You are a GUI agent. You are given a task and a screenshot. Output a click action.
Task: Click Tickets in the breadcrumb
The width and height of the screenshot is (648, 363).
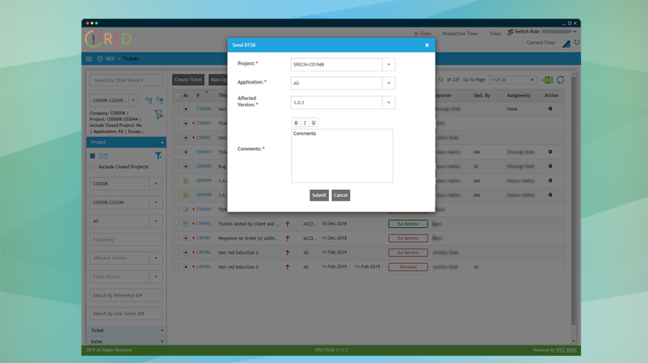pyautogui.click(x=131, y=59)
